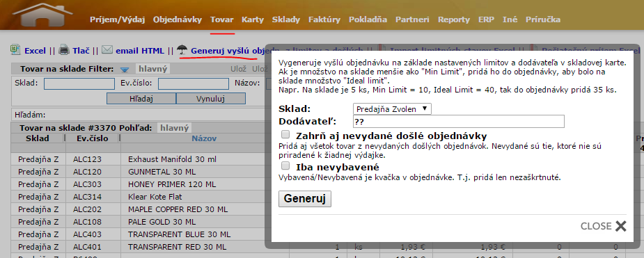Open the Iné menu
The height and width of the screenshot is (258, 644).
[x=510, y=19]
